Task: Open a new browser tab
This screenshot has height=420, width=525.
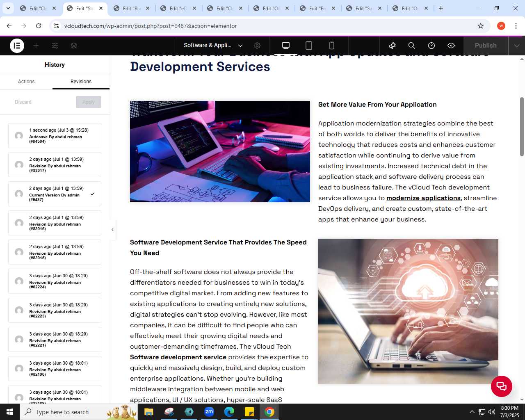Action: [x=441, y=8]
